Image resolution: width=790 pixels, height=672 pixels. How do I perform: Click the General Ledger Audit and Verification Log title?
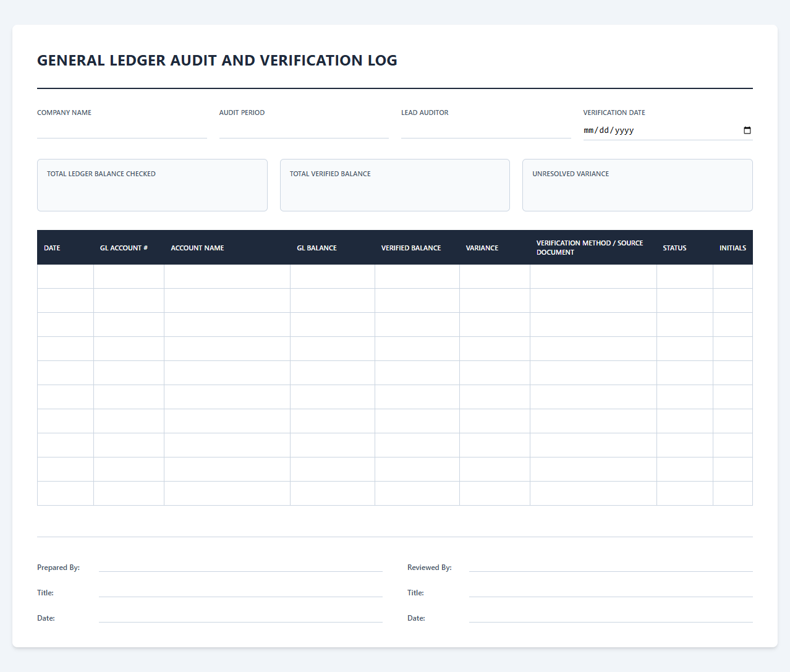pos(217,61)
